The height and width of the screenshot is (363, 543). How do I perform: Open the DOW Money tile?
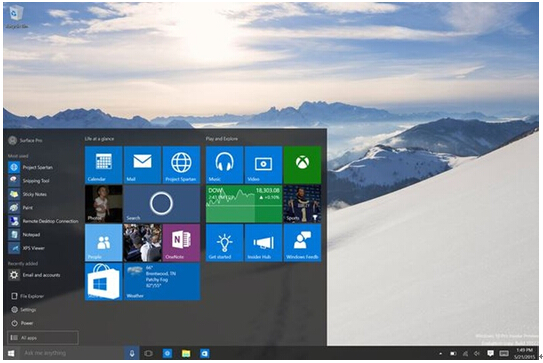tap(244, 204)
